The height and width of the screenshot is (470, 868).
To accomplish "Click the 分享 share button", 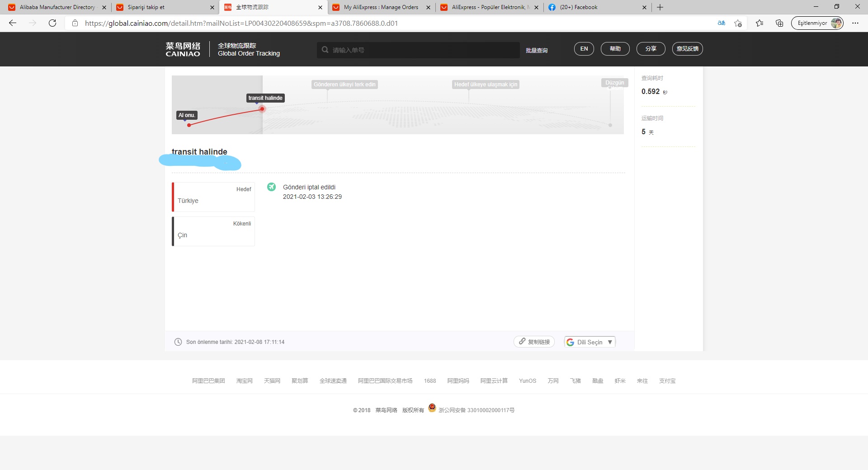I will pyautogui.click(x=651, y=49).
